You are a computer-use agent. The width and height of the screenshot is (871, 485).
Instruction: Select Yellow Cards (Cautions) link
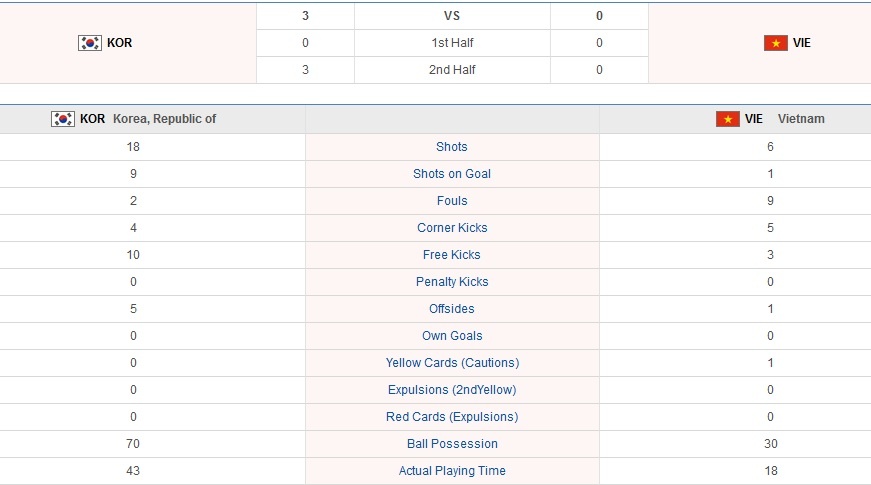click(452, 363)
